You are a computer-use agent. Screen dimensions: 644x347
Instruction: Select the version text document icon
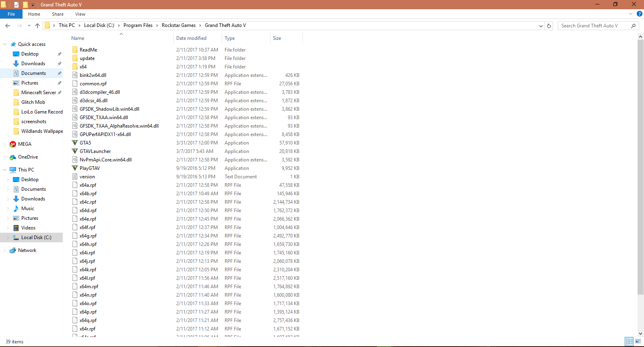point(75,177)
